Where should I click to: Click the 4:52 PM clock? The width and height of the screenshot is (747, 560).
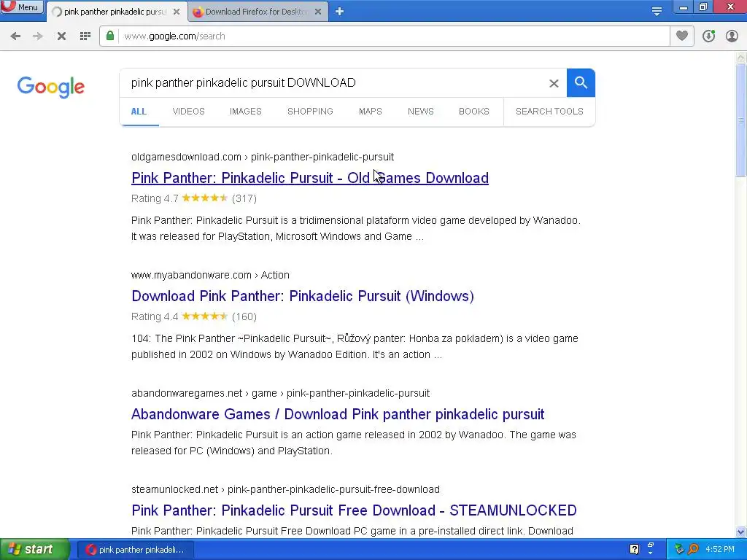pos(720,549)
